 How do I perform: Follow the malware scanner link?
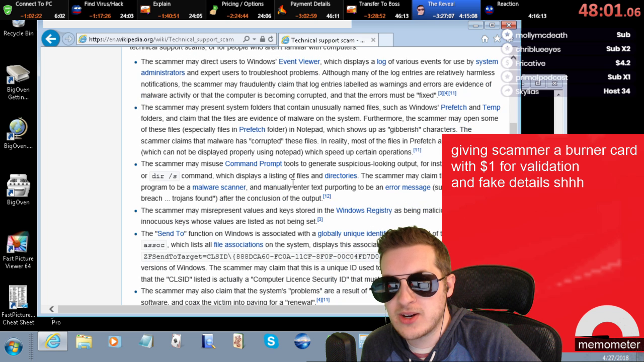[219, 188]
